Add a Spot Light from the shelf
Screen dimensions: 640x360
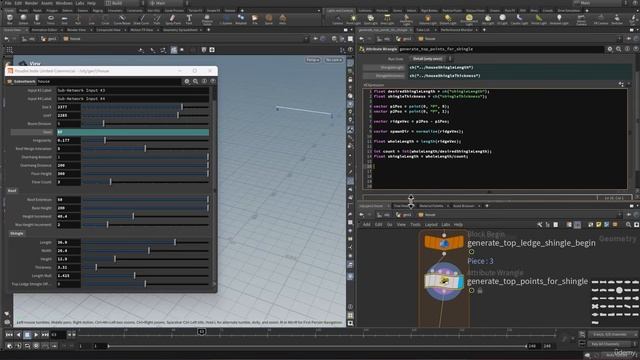click(370, 19)
